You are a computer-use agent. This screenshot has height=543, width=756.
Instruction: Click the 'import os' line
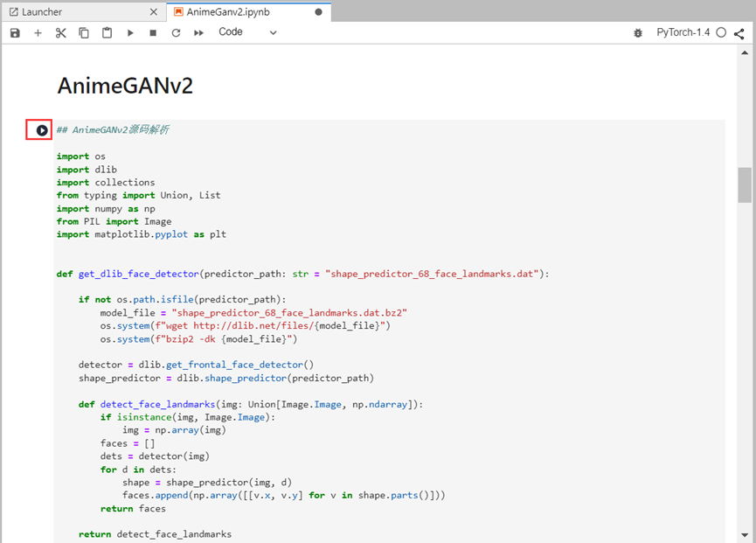pos(80,157)
